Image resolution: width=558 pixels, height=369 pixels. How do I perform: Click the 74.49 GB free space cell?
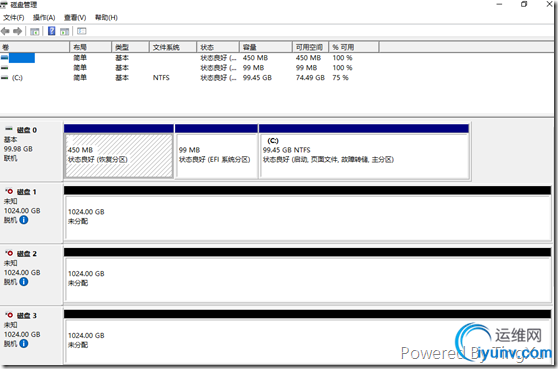(x=310, y=78)
